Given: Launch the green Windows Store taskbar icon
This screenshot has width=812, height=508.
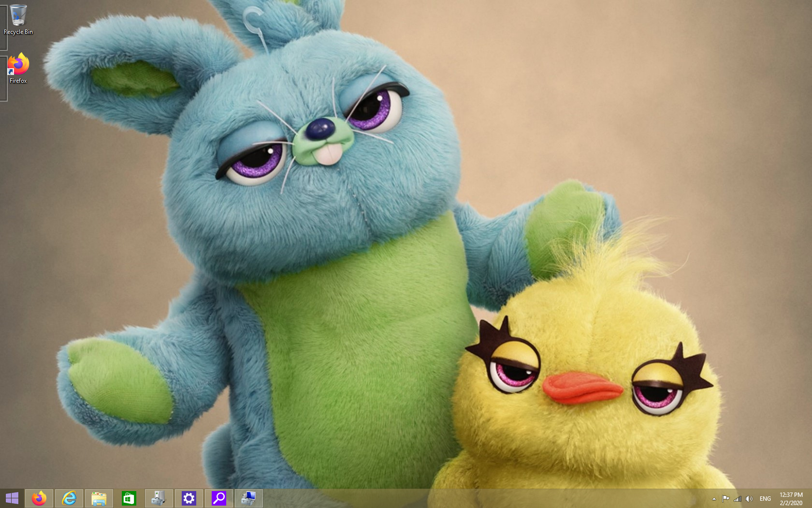Looking at the screenshot, I should [129, 498].
